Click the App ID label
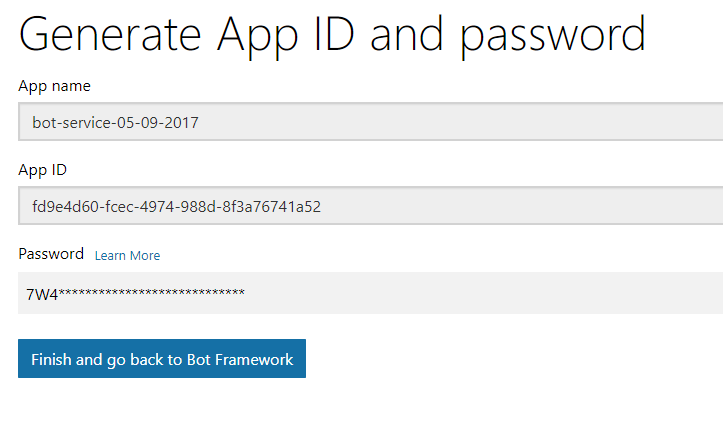723x422 pixels. [x=43, y=170]
